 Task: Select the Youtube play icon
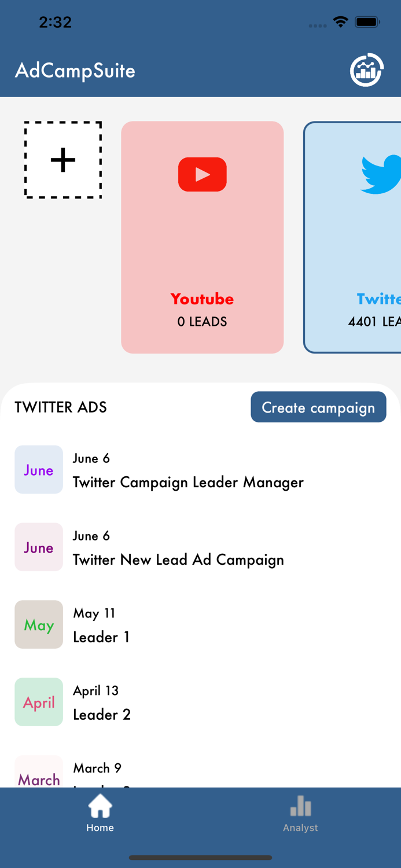click(x=202, y=174)
